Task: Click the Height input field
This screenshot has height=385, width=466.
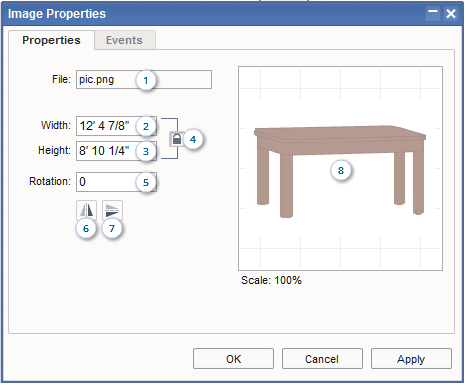Action: click(116, 151)
